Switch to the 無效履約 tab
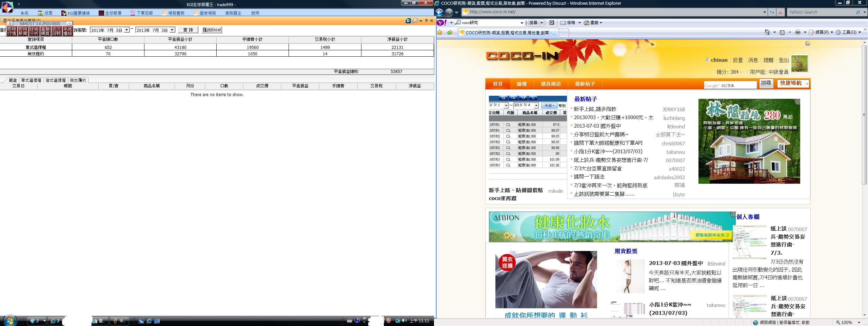Viewport: 868px width, 326px height. pyautogui.click(x=78, y=80)
